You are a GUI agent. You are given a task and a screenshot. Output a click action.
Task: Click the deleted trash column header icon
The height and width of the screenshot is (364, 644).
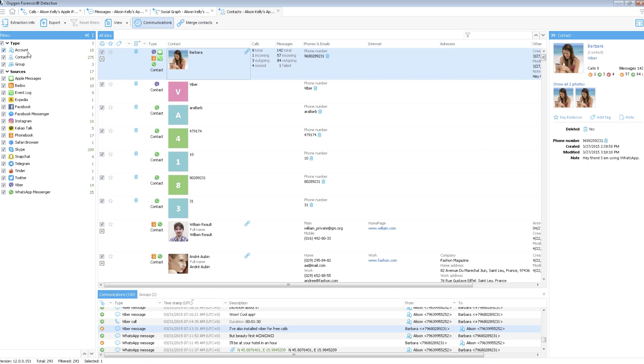pyautogui.click(x=136, y=44)
